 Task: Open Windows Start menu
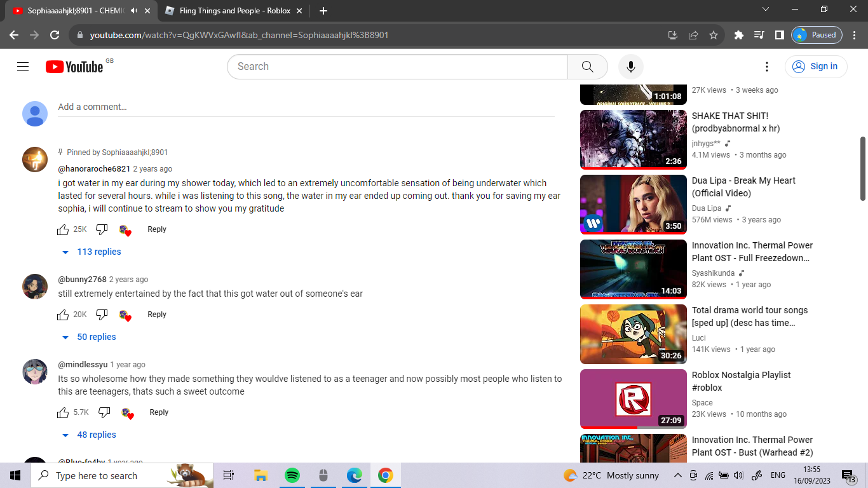[15, 475]
